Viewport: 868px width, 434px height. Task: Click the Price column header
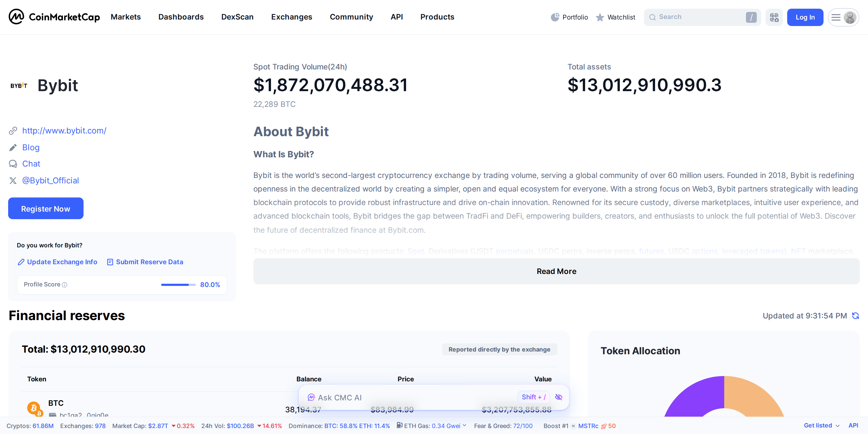405,379
